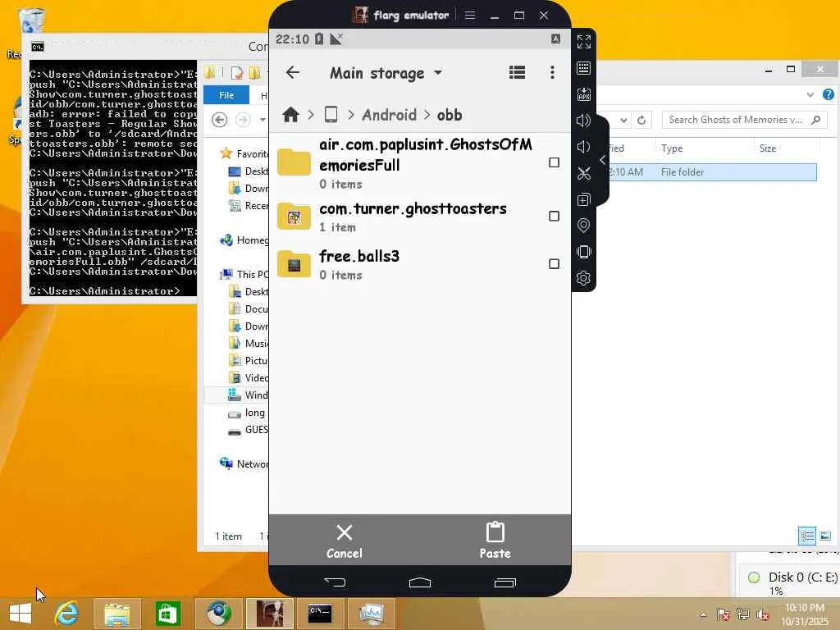Launch Internet Explorer from taskbar

point(67,614)
